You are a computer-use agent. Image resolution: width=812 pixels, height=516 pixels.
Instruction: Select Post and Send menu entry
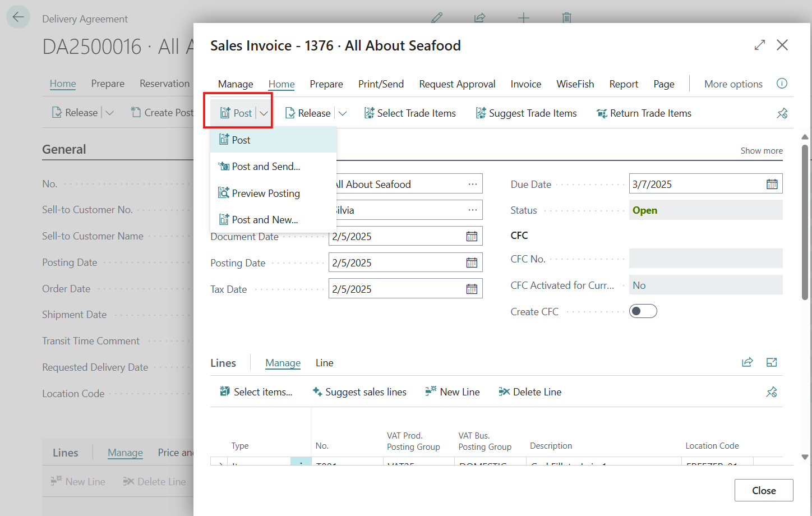point(266,167)
